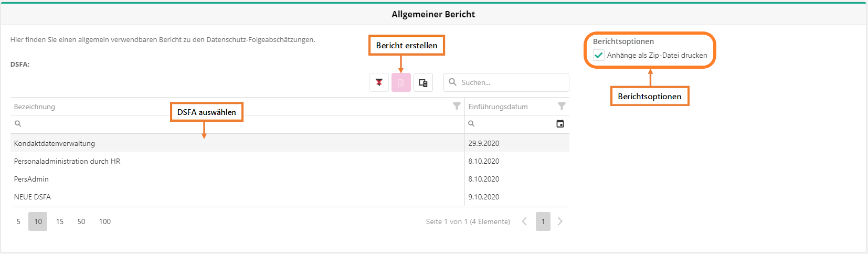
Task: Go to the next page arrow
Action: [560, 221]
